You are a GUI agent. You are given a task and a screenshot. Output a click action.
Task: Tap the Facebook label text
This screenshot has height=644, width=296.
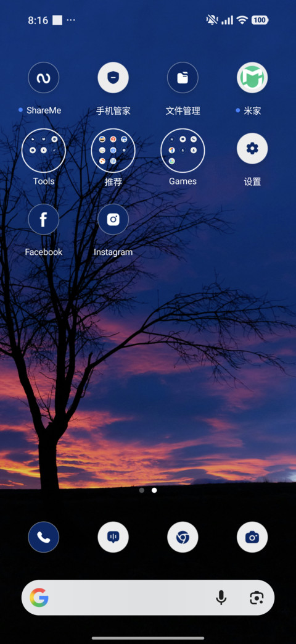(x=43, y=252)
